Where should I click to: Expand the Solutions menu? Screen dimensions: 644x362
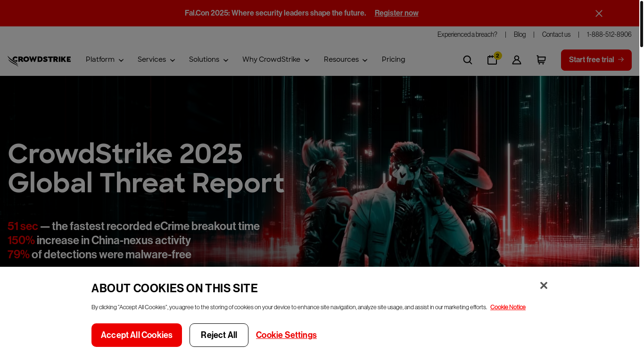209,59
